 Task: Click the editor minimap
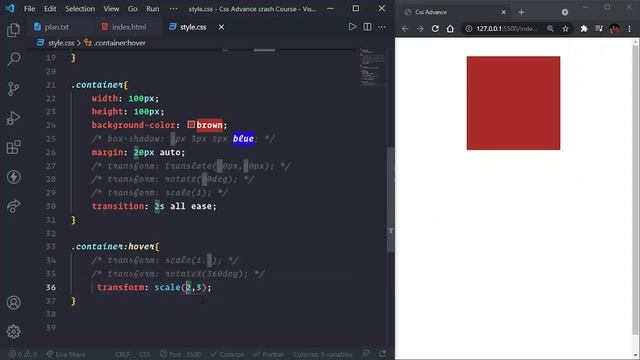372,67
